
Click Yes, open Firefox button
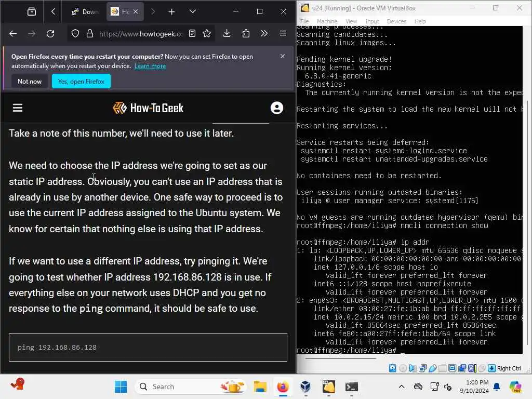pyautogui.click(x=81, y=82)
